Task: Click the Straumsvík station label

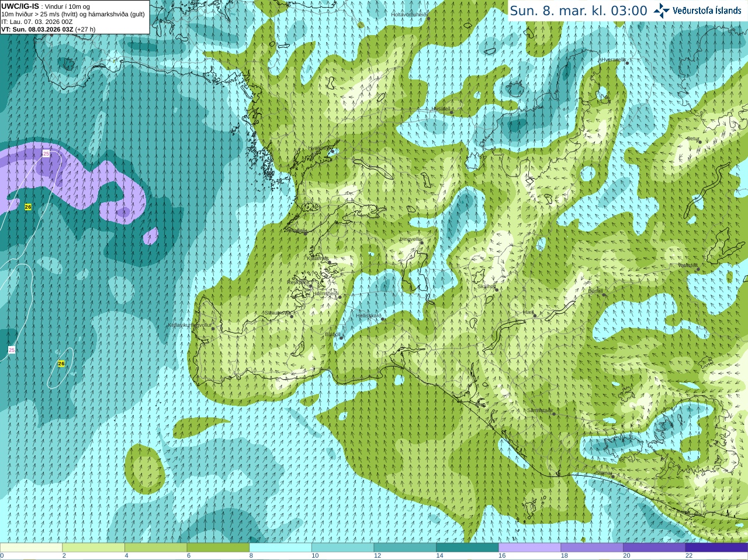Action: tap(277, 313)
